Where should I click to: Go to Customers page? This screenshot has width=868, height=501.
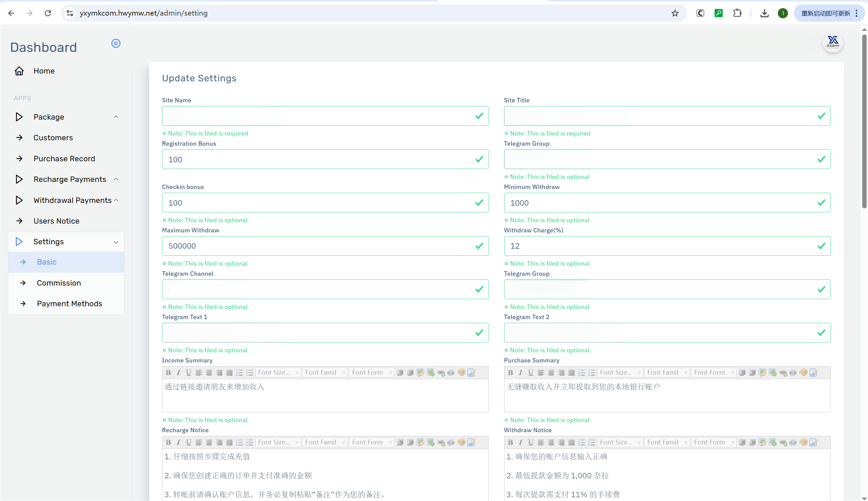(53, 138)
